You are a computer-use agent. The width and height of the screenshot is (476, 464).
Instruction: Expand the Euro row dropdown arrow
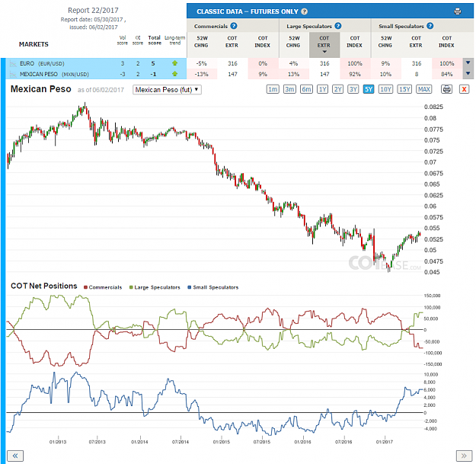[468, 63]
